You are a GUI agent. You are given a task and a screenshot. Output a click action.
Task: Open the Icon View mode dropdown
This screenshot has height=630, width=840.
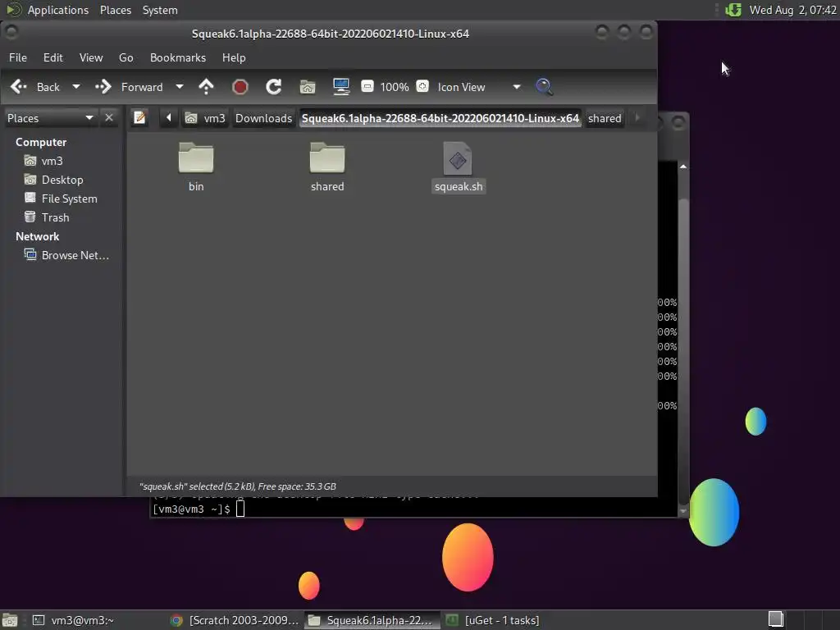pos(479,87)
